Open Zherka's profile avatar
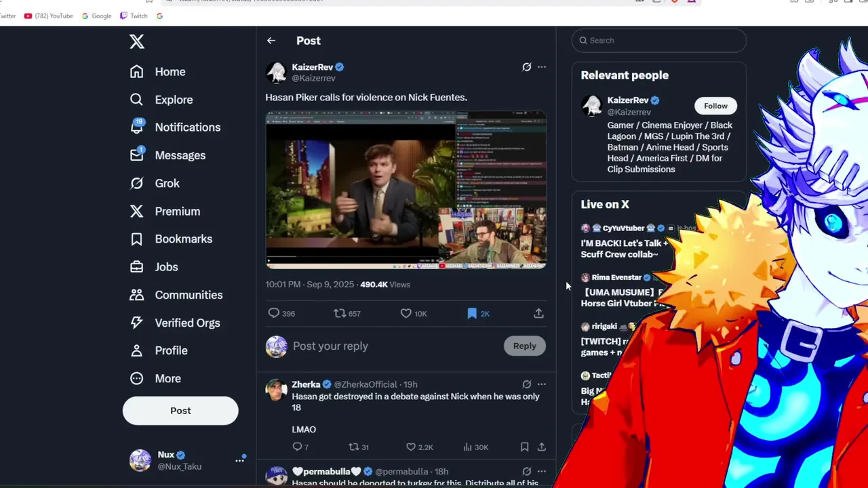The image size is (868, 488). pyautogui.click(x=276, y=390)
